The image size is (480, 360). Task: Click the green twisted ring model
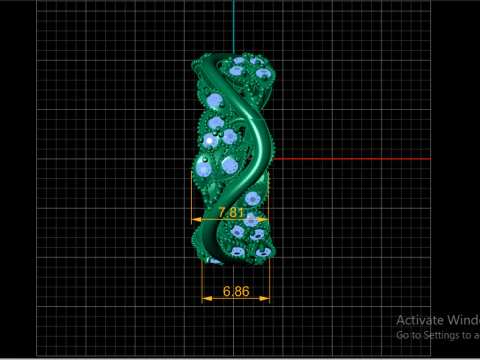coord(233,159)
